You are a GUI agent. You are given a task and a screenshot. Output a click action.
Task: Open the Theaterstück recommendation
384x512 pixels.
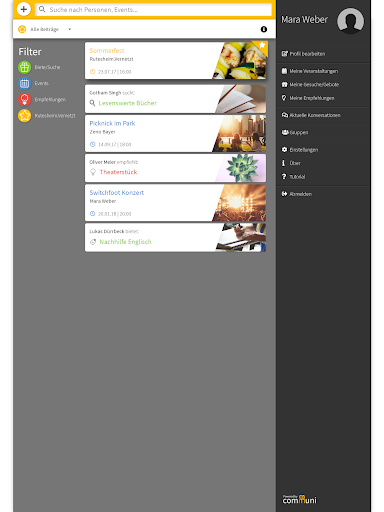tap(118, 172)
